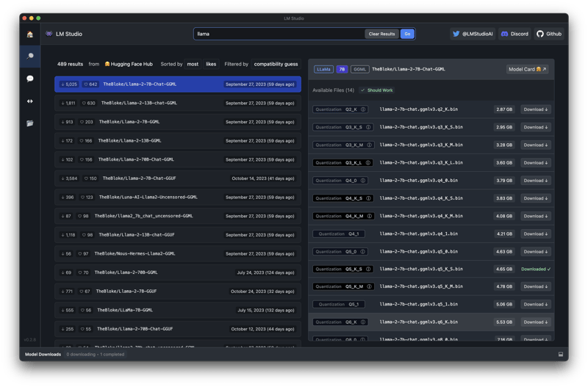The width and height of the screenshot is (588, 387).
Task: Open the Home icon in sidebar
Action: pyautogui.click(x=30, y=35)
